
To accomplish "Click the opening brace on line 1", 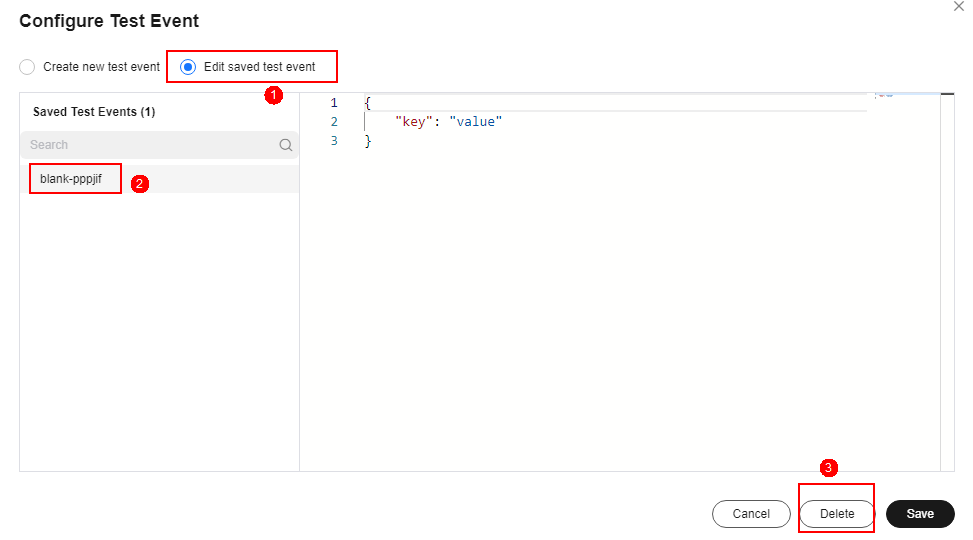I will pos(367,102).
